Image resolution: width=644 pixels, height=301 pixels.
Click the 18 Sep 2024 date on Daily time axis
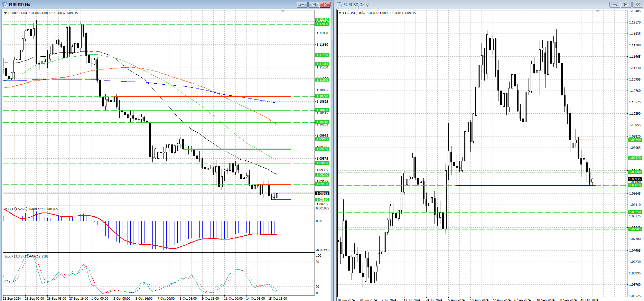[545, 300]
